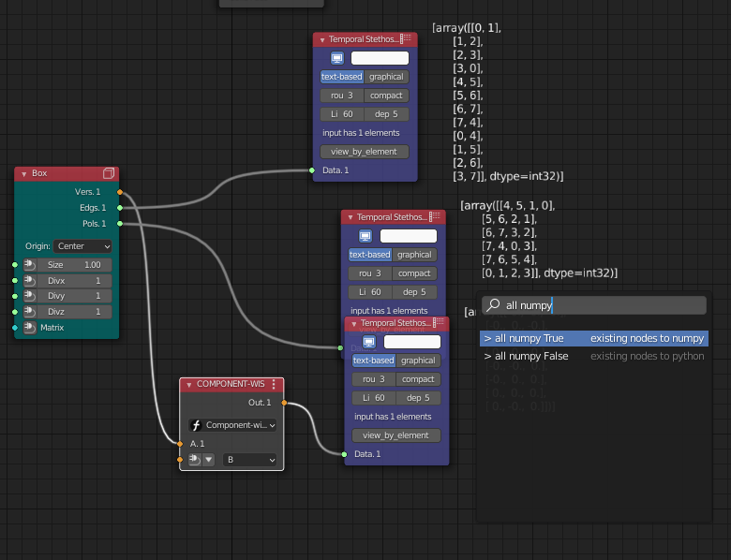Open the Component-wi... function dropdown
The height and width of the screenshot is (560, 731).
click(x=232, y=425)
